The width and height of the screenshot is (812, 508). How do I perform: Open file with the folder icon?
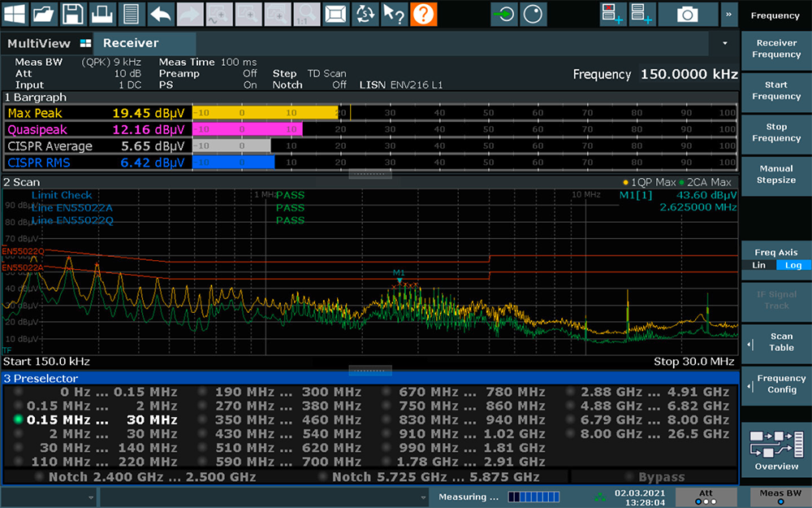pyautogui.click(x=44, y=14)
